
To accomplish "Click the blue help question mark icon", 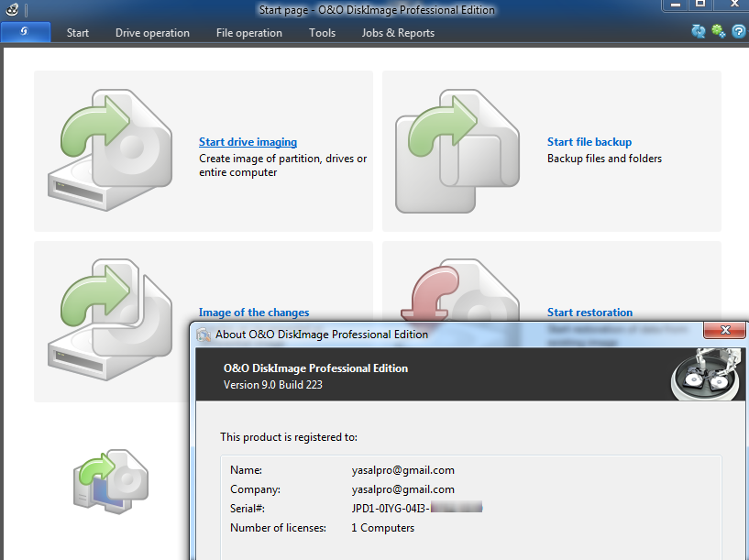I will [x=738, y=32].
